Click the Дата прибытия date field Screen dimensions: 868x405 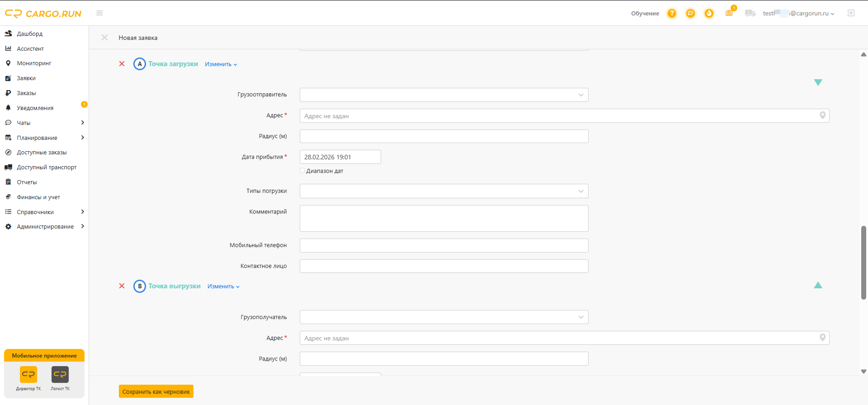point(340,157)
